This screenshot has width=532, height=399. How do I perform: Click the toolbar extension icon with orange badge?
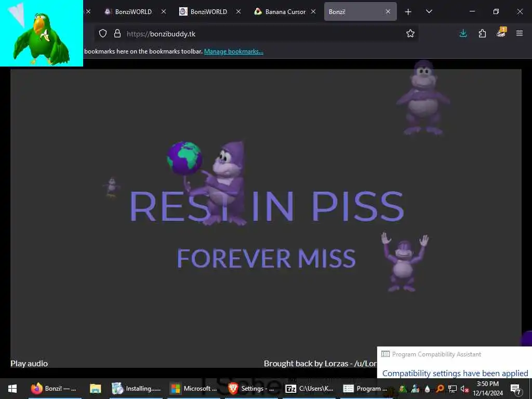[x=501, y=32]
